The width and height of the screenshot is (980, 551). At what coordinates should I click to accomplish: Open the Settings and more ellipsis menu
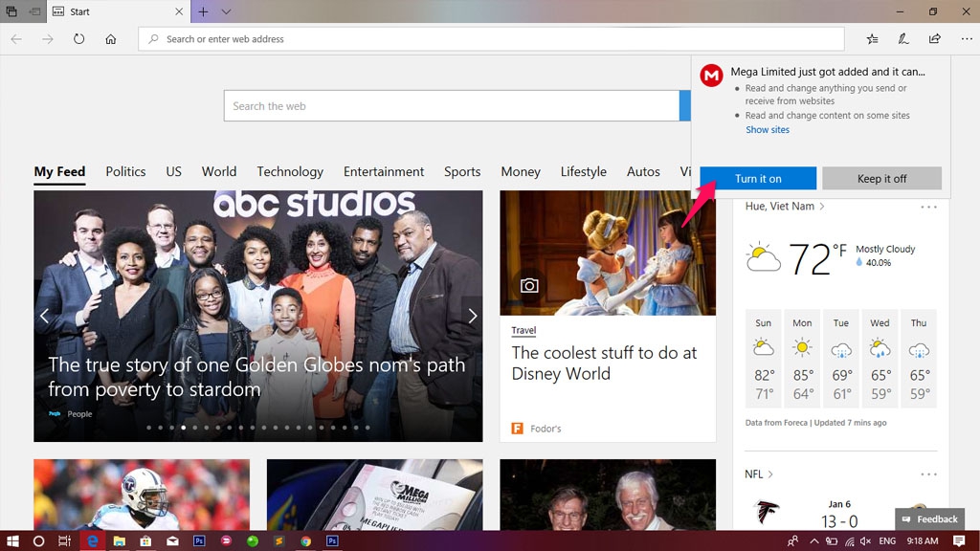click(967, 38)
